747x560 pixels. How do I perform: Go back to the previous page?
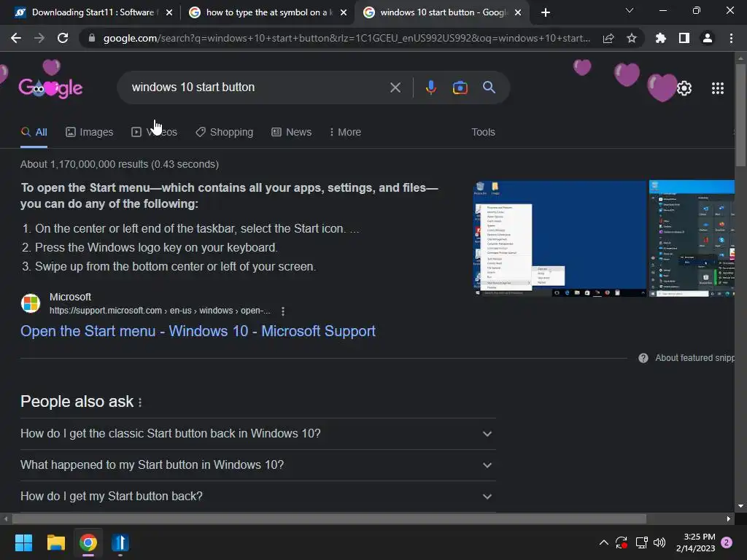pyautogui.click(x=16, y=38)
